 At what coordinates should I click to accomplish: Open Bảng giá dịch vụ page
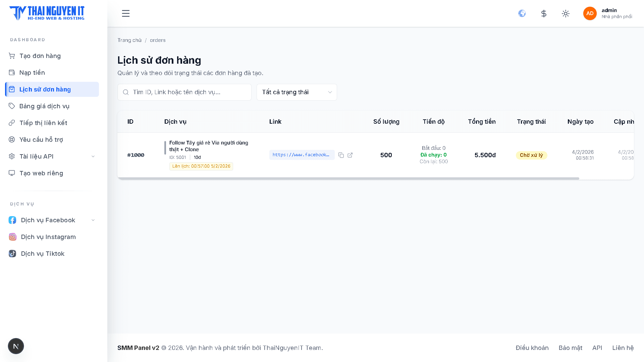[52, 106]
